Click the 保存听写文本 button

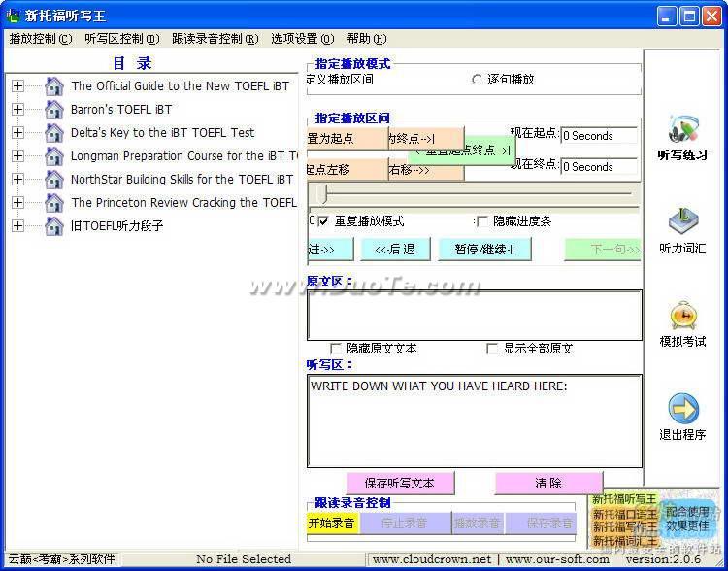pos(400,484)
